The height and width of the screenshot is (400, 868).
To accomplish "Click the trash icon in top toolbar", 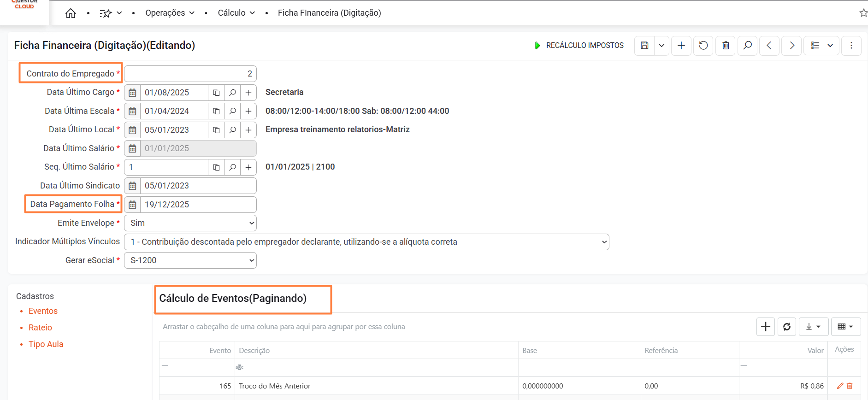I will pyautogui.click(x=726, y=45).
